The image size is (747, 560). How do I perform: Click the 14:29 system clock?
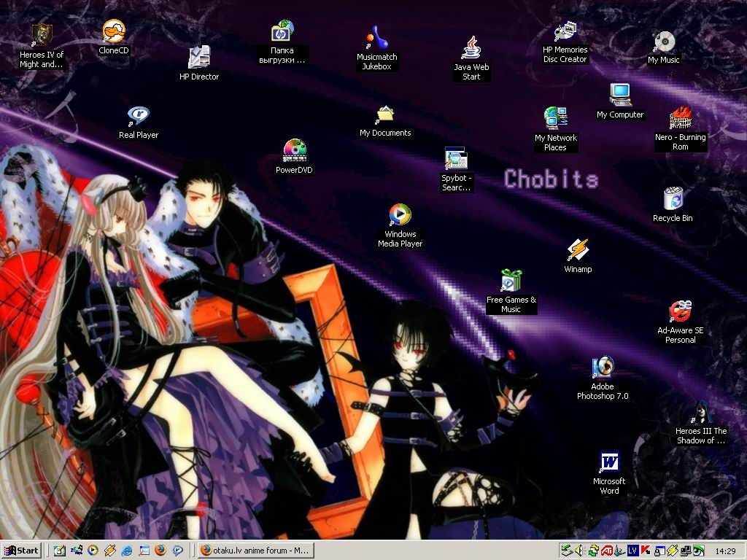(725, 551)
